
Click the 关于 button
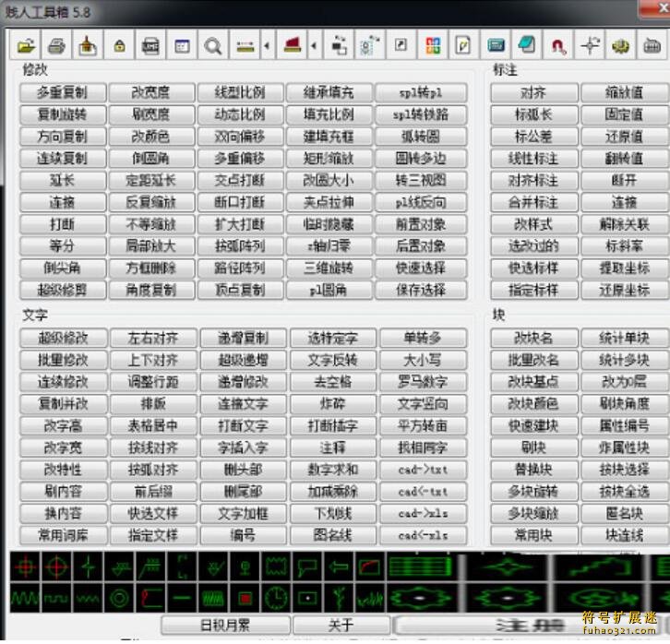coord(341,626)
